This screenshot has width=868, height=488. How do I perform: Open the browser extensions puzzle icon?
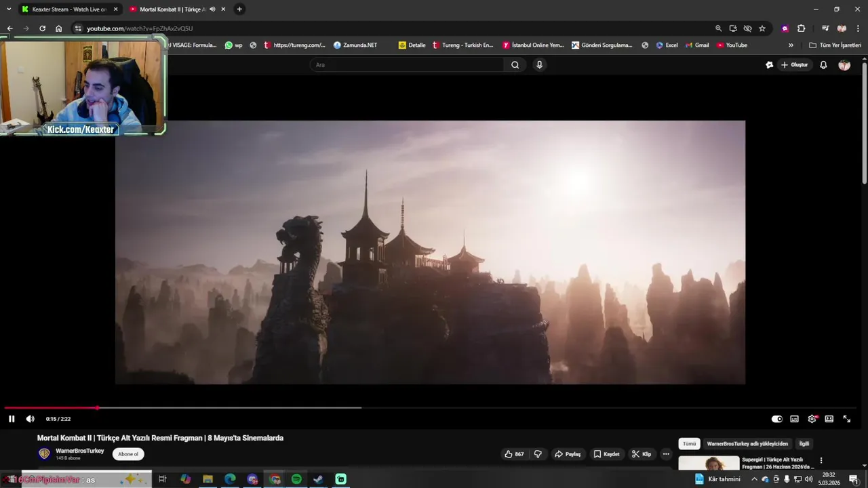801,28
